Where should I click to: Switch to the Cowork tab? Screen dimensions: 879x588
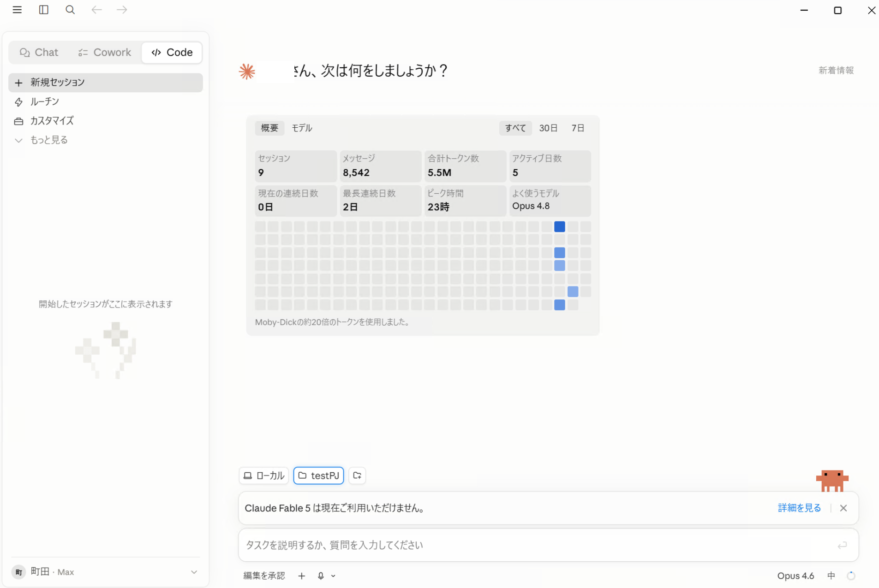(x=105, y=53)
